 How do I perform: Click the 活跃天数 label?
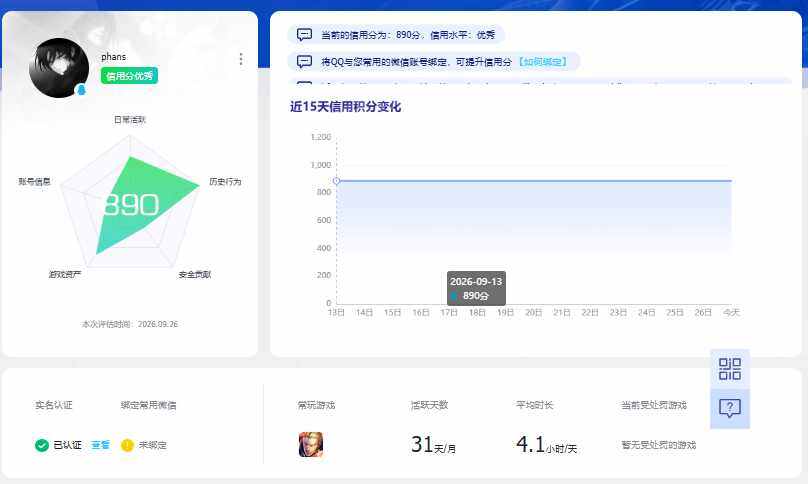click(x=429, y=405)
